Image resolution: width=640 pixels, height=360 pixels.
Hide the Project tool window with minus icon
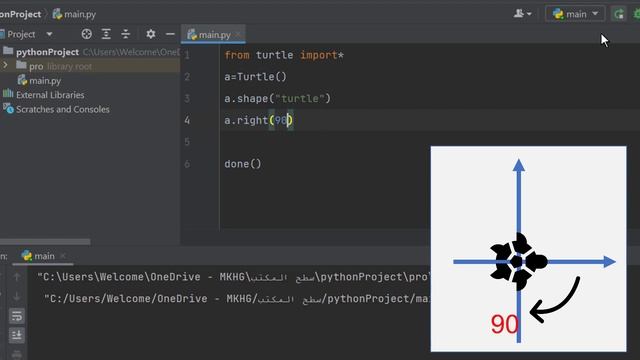[x=170, y=34]
